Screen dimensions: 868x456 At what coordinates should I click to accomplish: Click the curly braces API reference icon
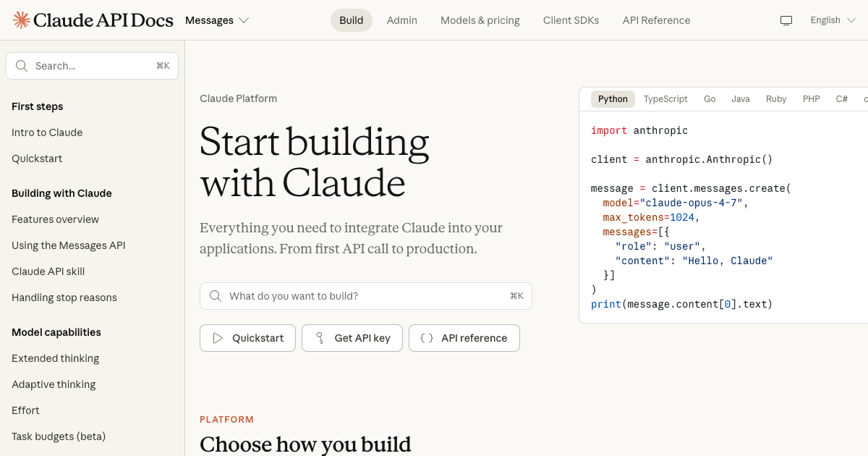427,338
